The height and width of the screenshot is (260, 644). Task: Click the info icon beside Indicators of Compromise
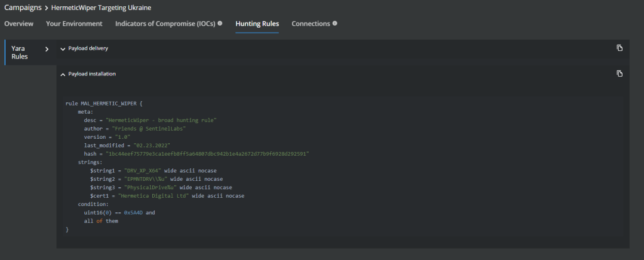point(219,24)
